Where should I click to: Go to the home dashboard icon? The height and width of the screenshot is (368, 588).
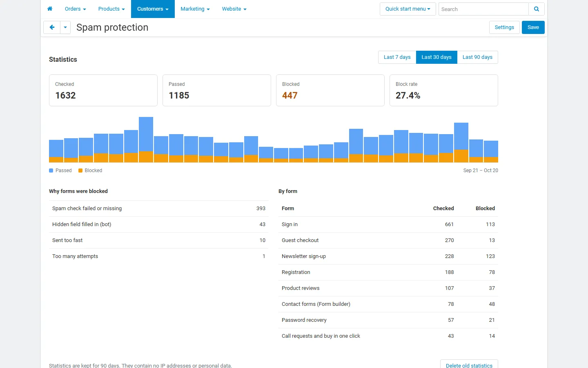coord(50,9)
